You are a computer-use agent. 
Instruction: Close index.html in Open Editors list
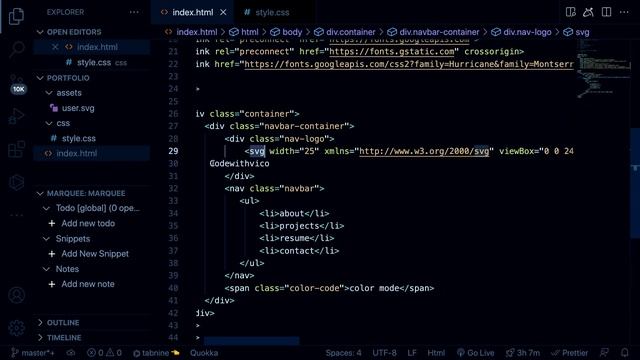(55, 47)
